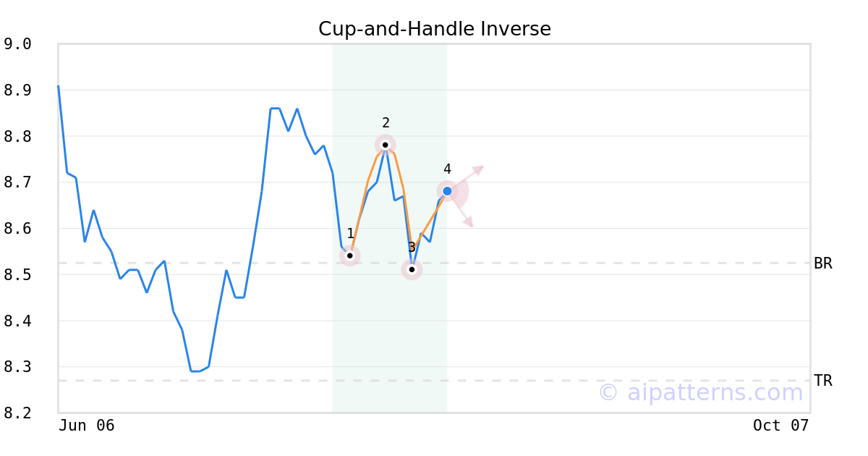Viewport: 868px width, 456px height.
Task: Click the 8.5 y-axis price label
Action: pos(17,275)
